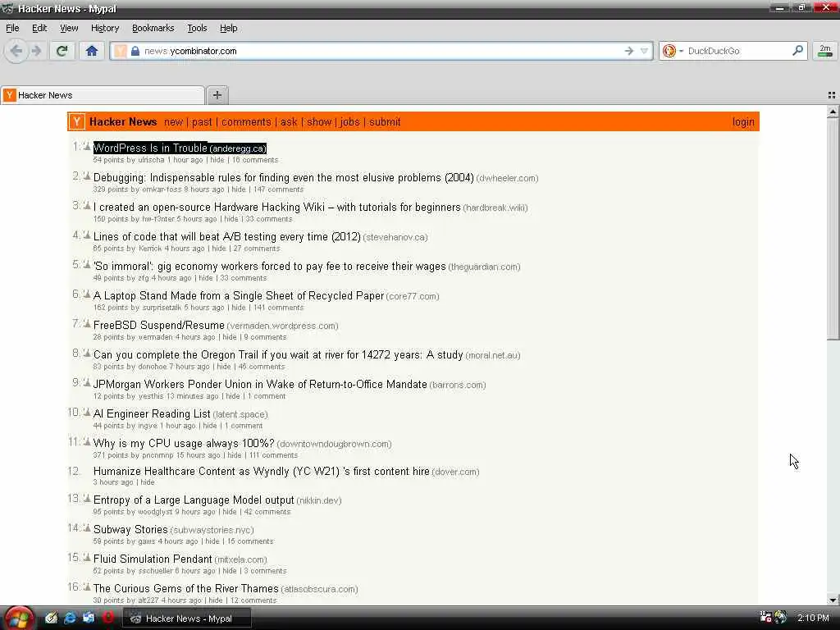Upvote the Hardware Hacking Wiki story
The width and height of the screenshot is (840, 630).
click(x=87, y=205)
